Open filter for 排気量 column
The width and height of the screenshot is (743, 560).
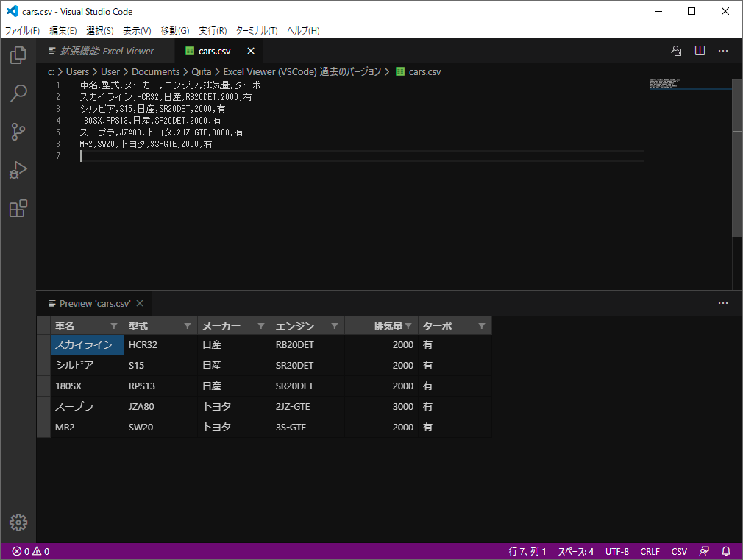[408, 326]
